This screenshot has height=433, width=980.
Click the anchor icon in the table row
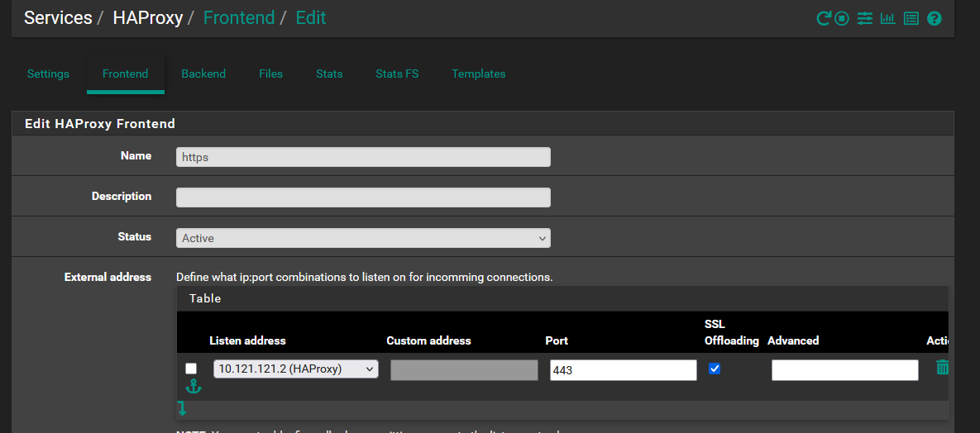pos(194,386)
